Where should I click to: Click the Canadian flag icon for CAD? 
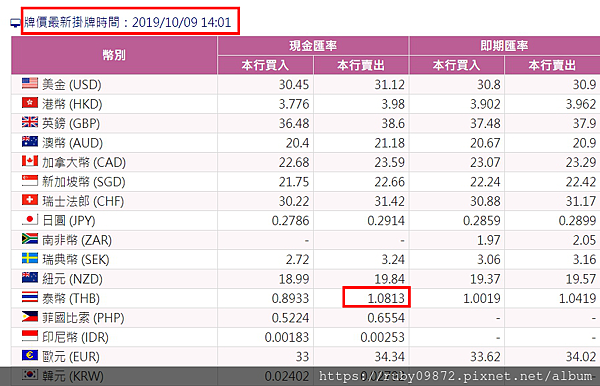[30, 161]
